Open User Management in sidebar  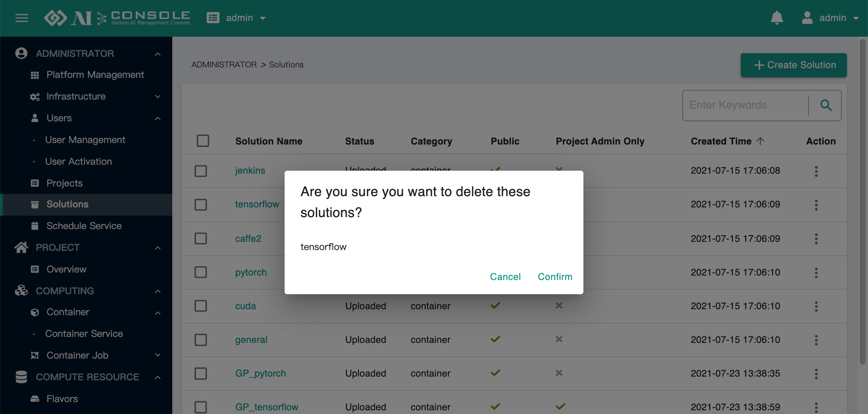(x=86, y=140)
